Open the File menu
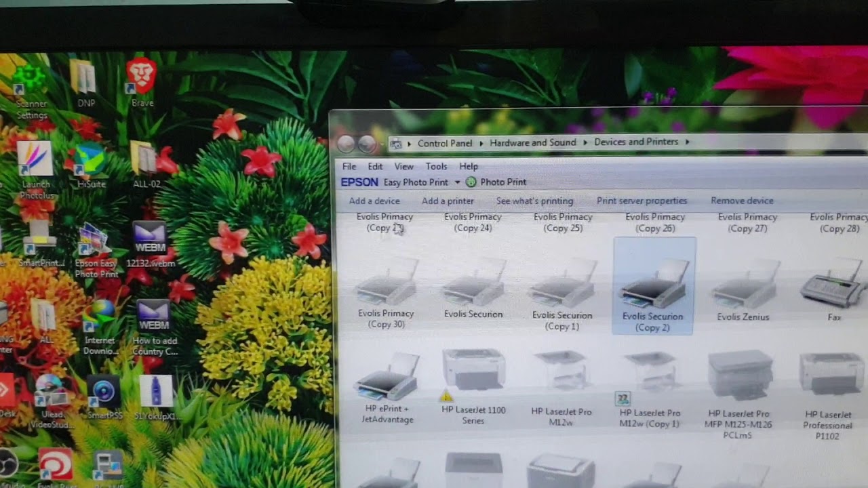This screenshot has width=868, height=488. (349, 166)
